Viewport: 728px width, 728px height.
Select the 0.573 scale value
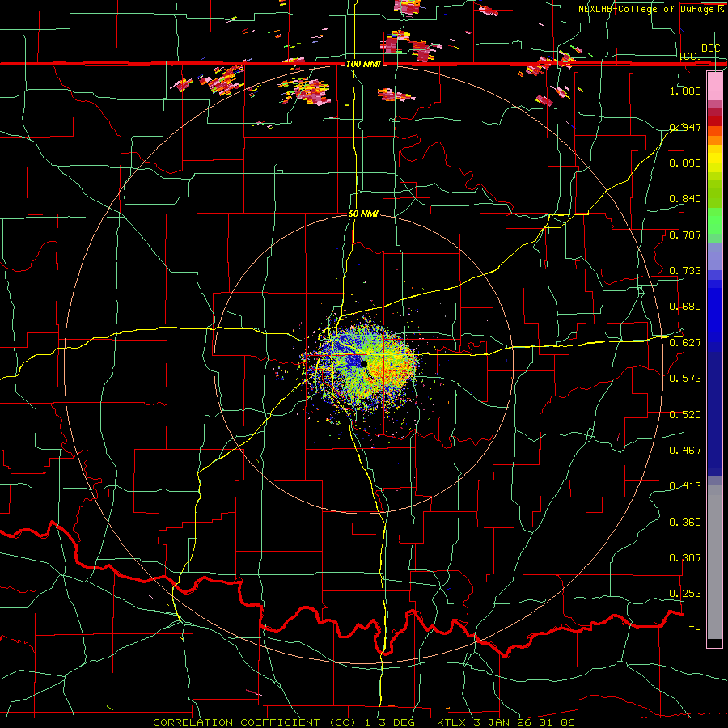[x=685, y=379]
